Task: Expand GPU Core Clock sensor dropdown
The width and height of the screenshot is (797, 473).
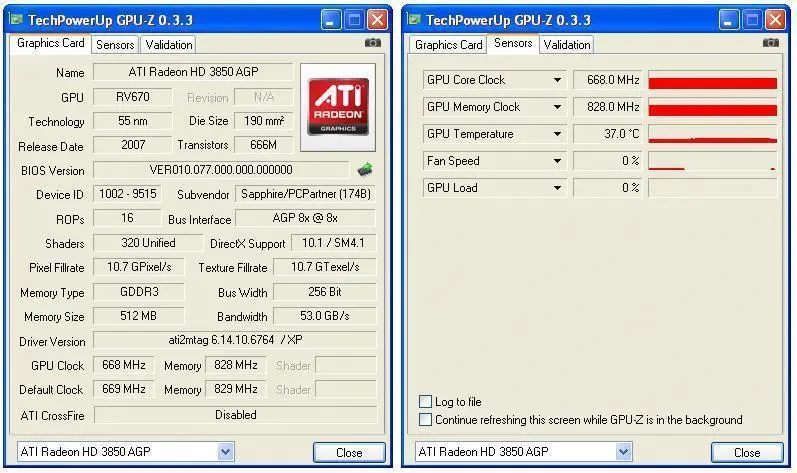Action: click(x=558, y=80)
